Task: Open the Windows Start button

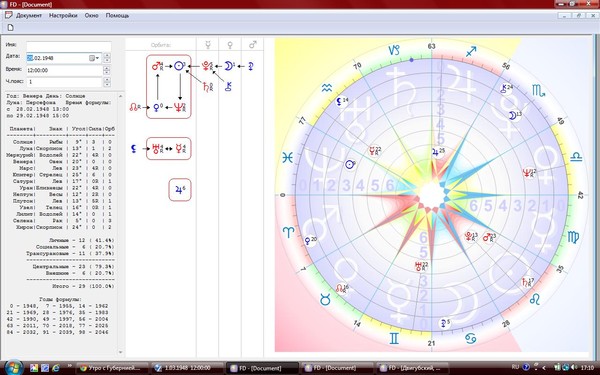Action: (x=14, y=368)
